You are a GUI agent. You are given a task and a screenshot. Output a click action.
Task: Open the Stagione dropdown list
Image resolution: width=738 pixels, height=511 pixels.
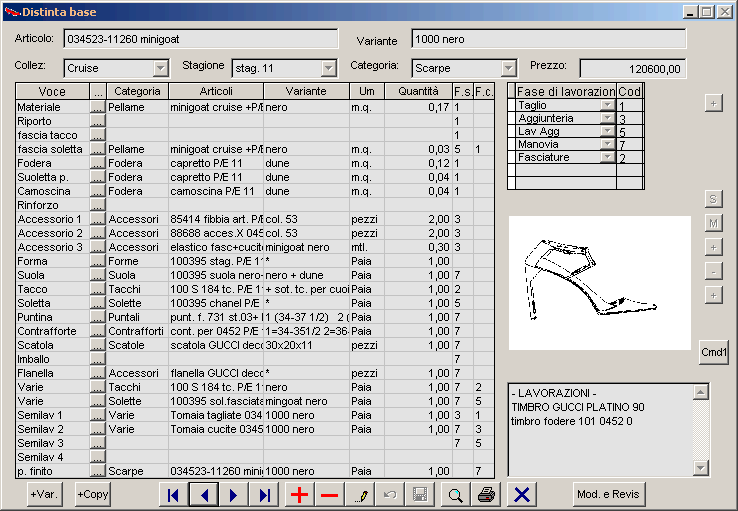pyautogui.click(x=328, y=68)
